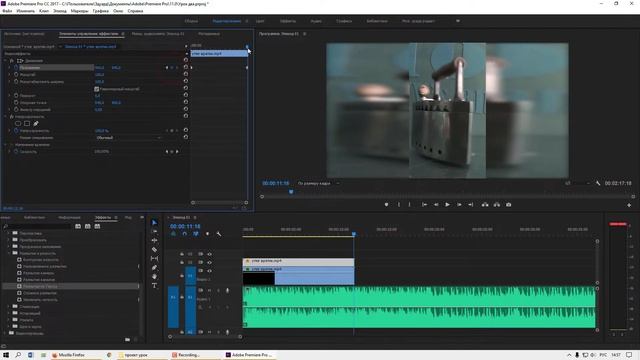The height and width of the screenshot is (360, 640).
Task: Switch to Метаданные tab
Action: click(x=209, y=34)
